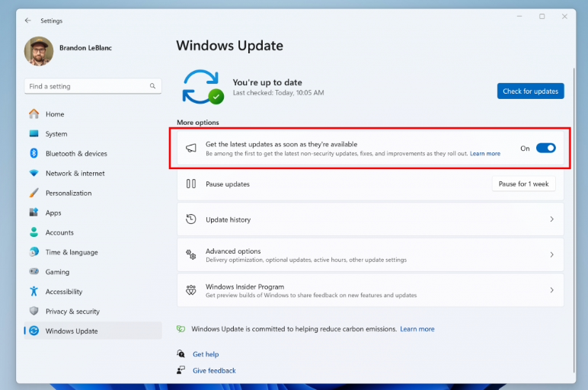Click the megaphone icon for latest updates
This screenshot has height=390, width=588.
191,148
